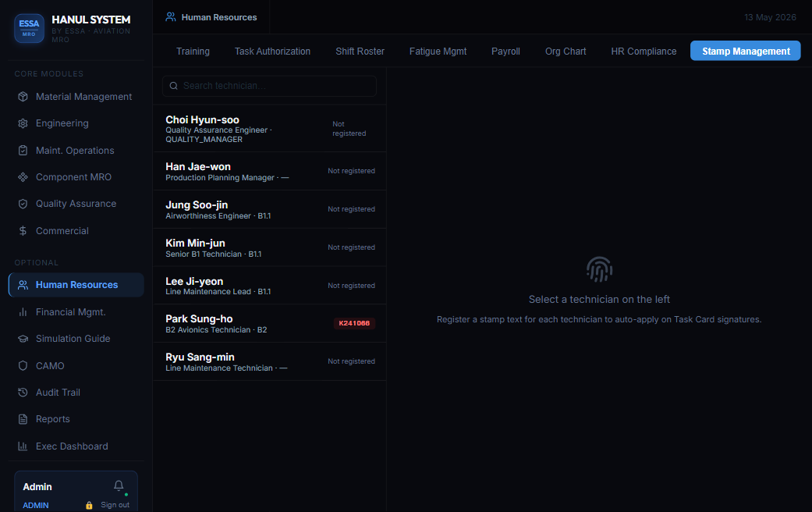Screen dimensions: 812x512
Task: Click the Human Resources people icon in sidebar
Action: point(23,285)
